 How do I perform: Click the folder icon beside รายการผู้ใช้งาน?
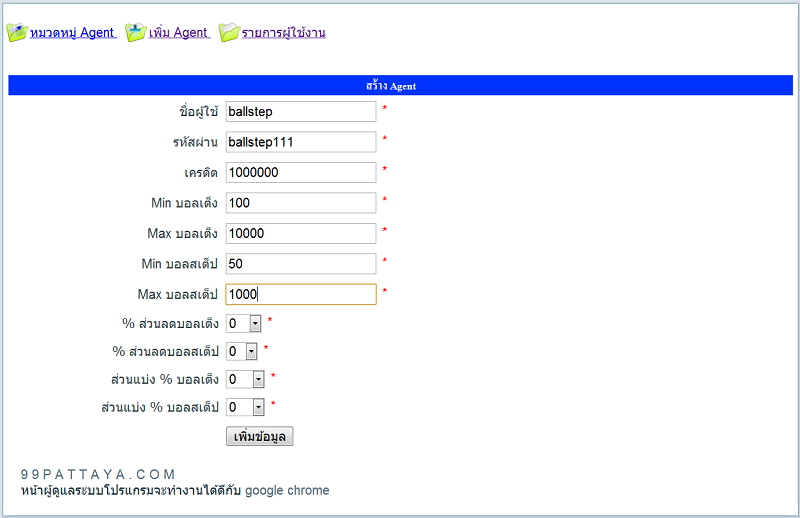(229, 33)
